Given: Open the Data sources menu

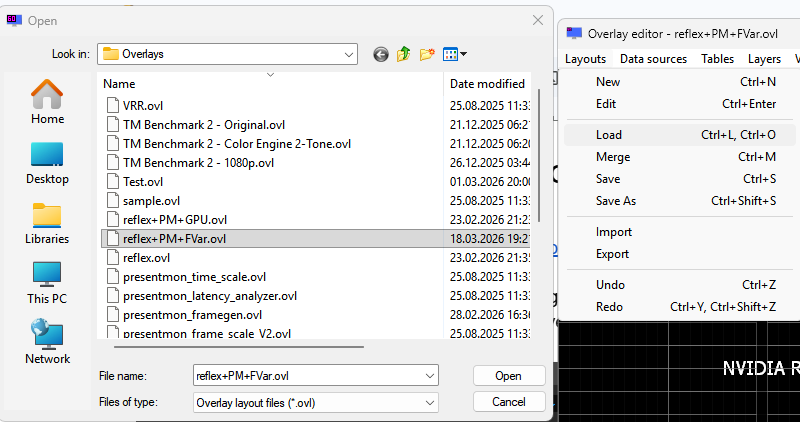Looking at the screenshot, I should [x=653, y=59].
